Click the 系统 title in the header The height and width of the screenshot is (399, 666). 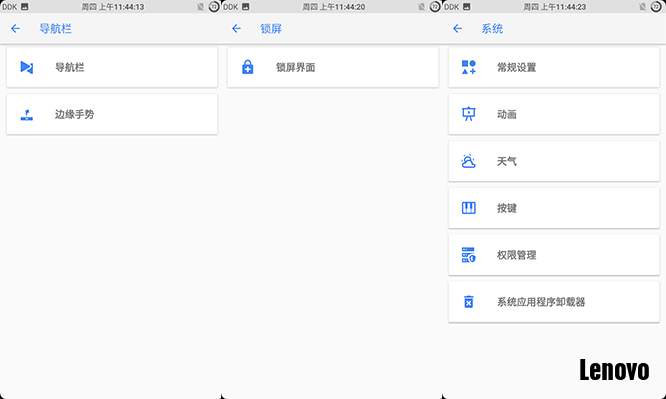(x=492, y=28)
